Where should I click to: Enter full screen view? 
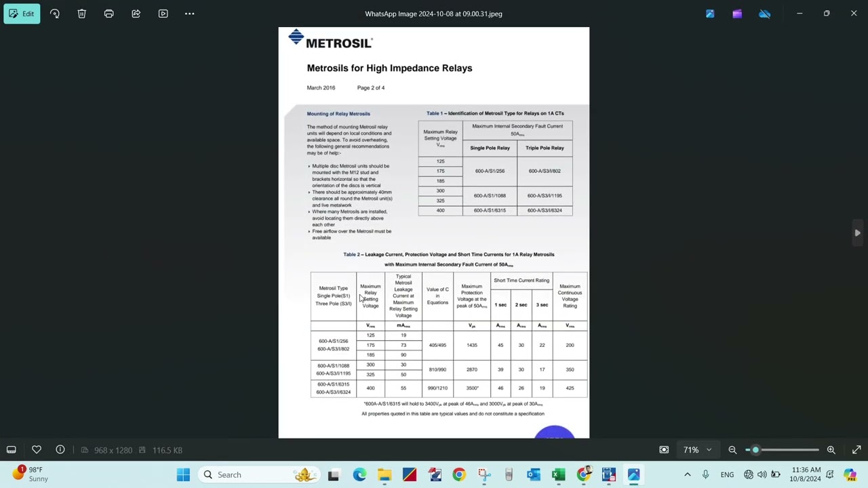pos(856,450)
